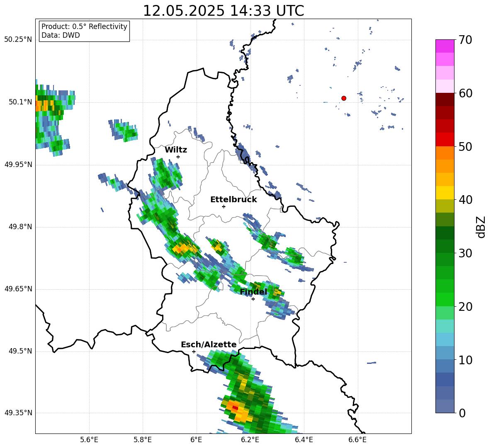This screenshot has width=491, height=448.
Task: Click the Wiltz city label
Action: [x=176, y=150]
